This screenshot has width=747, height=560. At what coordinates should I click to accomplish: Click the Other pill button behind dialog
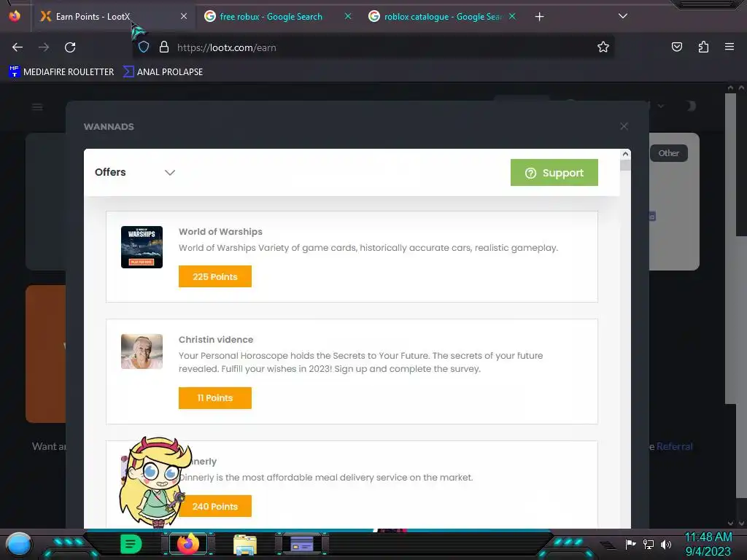(x=668, y=153)
